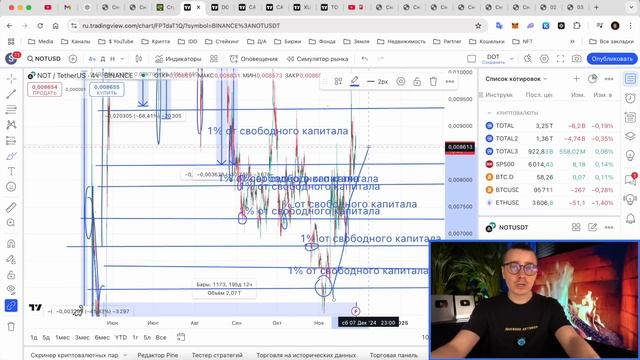This screenshot has height=360, width=640.
Task: Expand the Список котировок dropdown
Action: [x=516, y=79]
